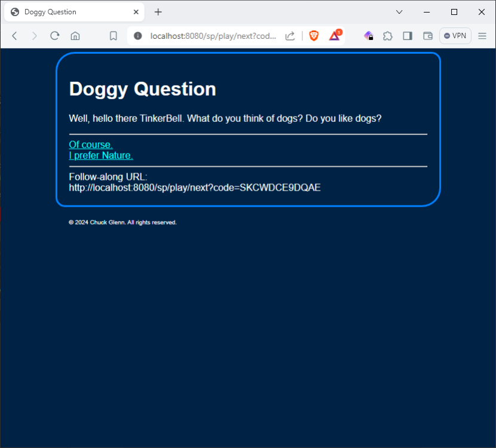This screenshot has width=496, height=448.
Task: Open Brave Rewards triangle icon
Action: [x=335, y=36]
